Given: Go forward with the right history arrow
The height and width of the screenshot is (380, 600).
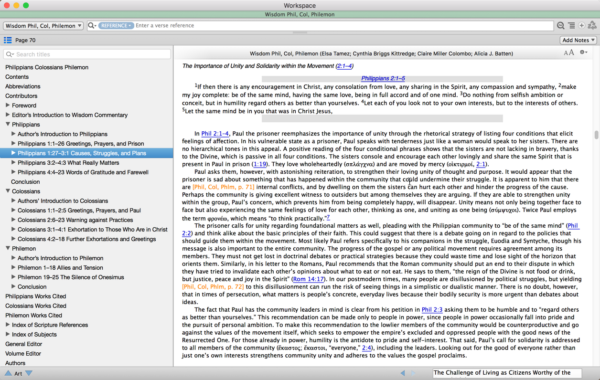Looking at the screenshot, I should point(413,373).
